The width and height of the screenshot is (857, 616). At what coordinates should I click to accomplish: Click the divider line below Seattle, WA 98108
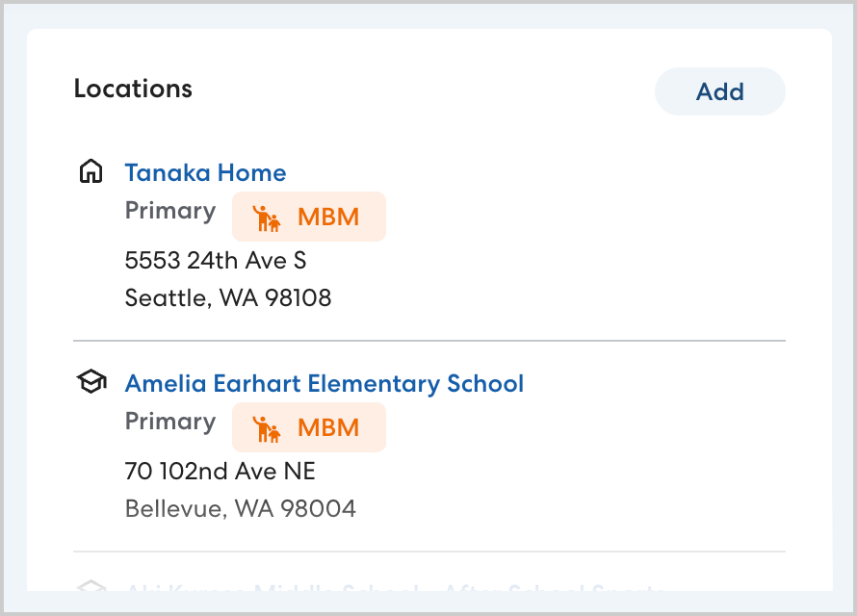(429, 341)
